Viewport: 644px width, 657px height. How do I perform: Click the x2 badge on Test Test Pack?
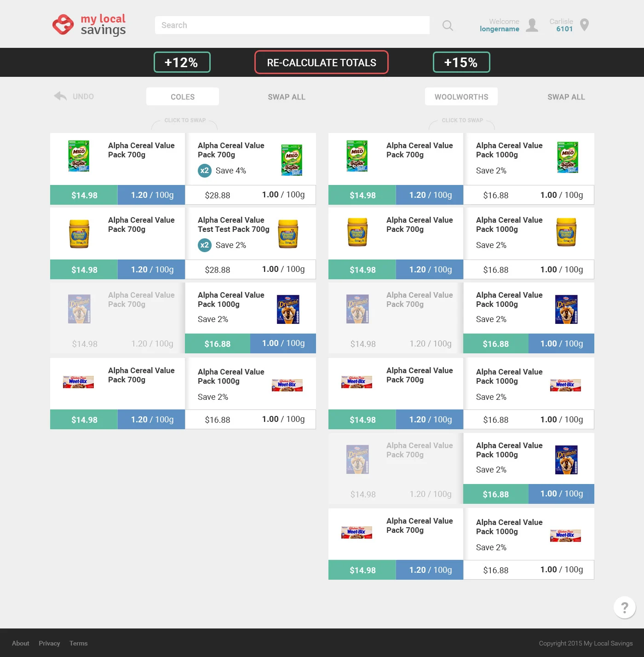205,245
